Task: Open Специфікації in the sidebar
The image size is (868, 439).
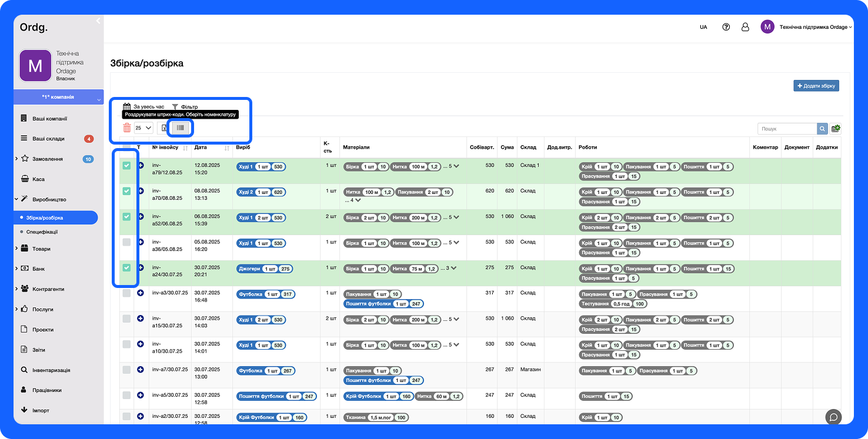Action: click(x=42, y=232)
